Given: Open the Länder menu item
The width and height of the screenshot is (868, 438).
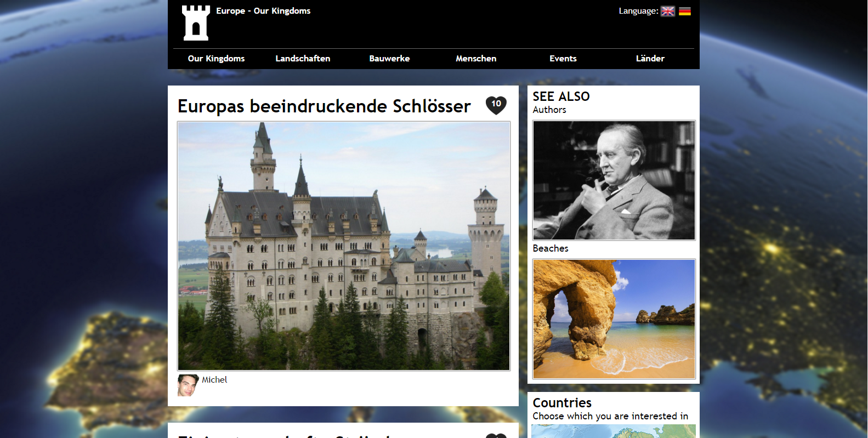Looking at the screenshot, I should pos(650,59).
